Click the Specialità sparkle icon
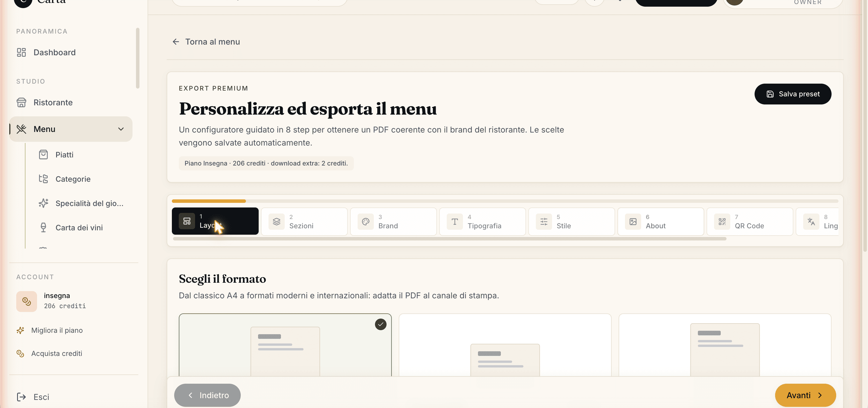Image resolution: width=868 pixels, height=408 pixels. tap(43, 203)
